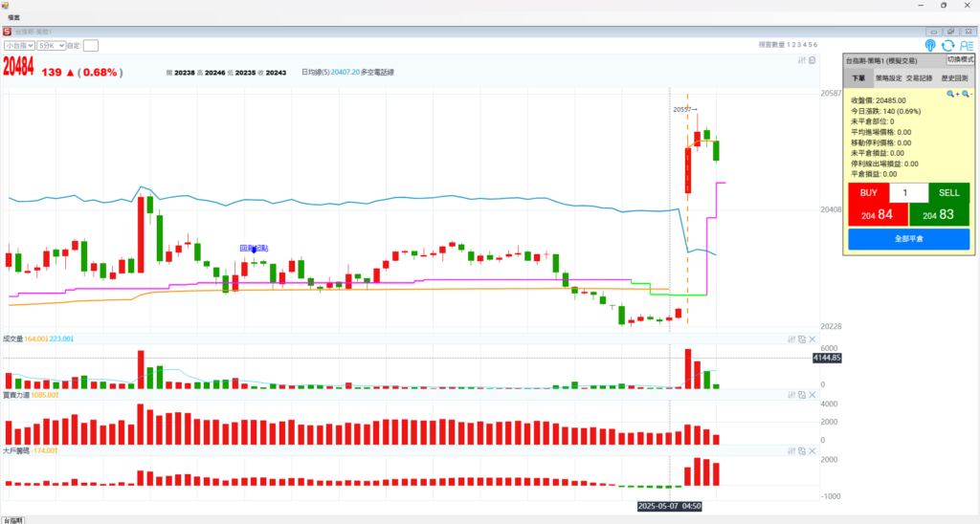Open 成交量 panel settings icon
Image resolution: width=980 pixels, height=524 pixels.
coord(791,339)
